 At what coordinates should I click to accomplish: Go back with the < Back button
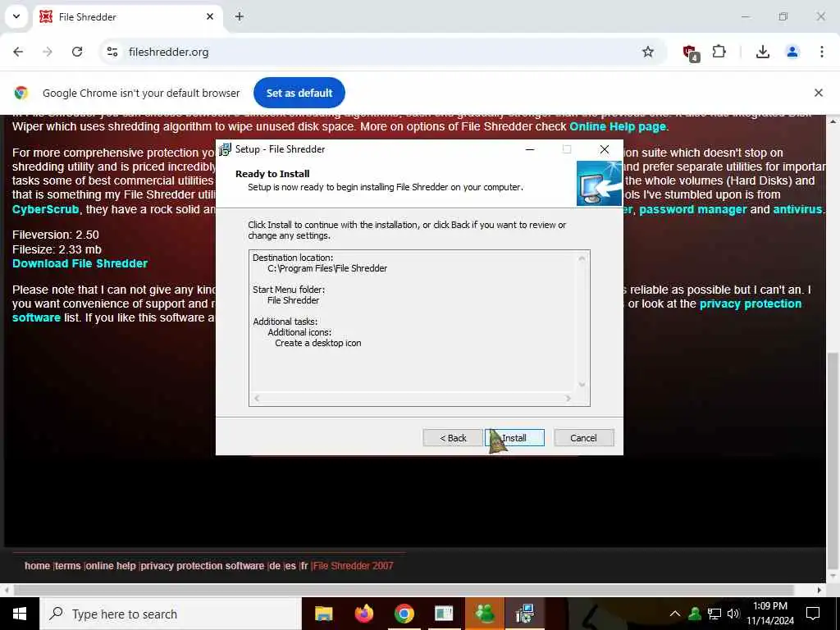453,438
